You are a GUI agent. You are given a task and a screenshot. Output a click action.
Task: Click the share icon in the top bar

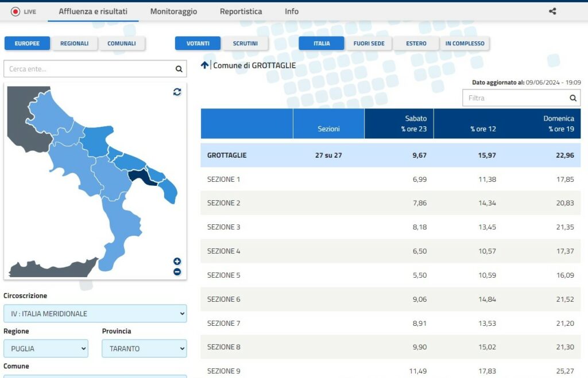click(x=552, y=11)
